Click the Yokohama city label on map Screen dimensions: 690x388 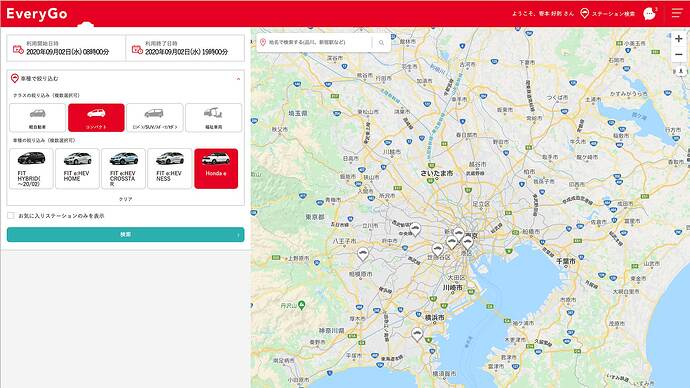click(x=435, y=317)
